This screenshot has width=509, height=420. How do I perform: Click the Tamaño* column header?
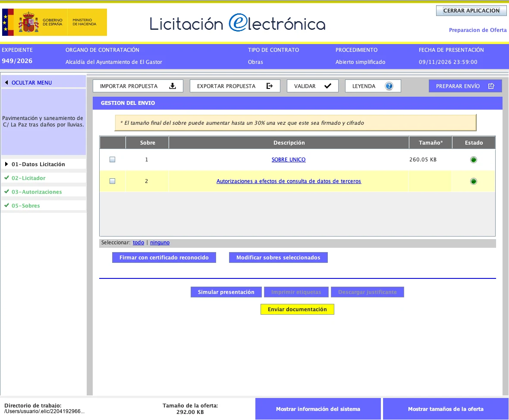click(x=430, y=142)
